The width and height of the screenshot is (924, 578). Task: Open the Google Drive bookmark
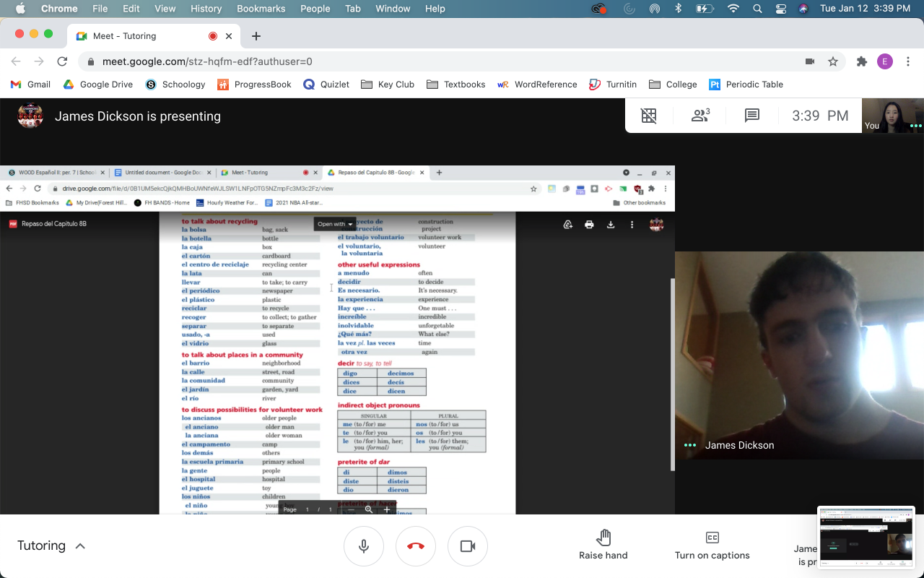click(x=98, y=85)
